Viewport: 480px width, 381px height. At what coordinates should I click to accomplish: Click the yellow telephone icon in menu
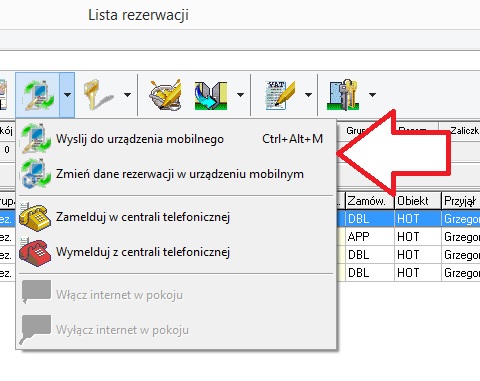pyautogui.click(x=35, y=217)
